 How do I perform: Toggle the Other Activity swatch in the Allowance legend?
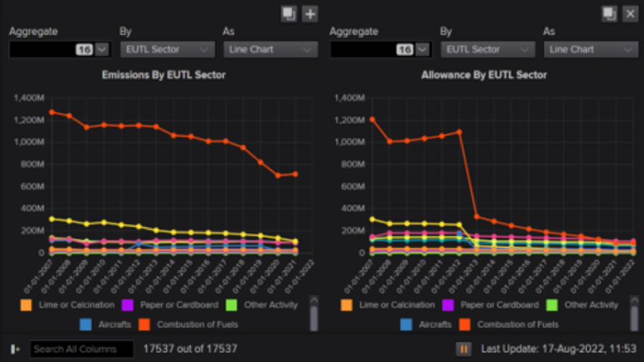click(x=552, y=305)
